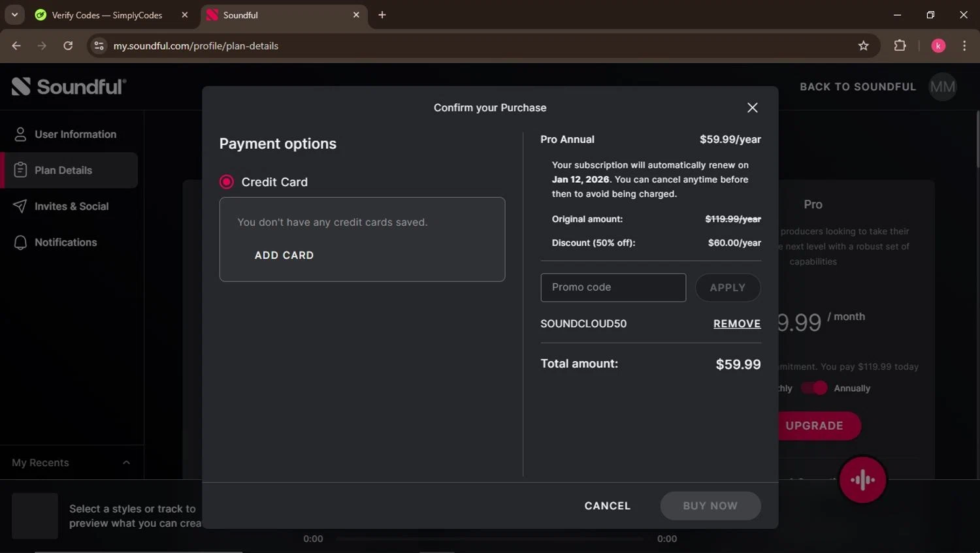
Task: Reload the current page
Action: coord(68,46)
